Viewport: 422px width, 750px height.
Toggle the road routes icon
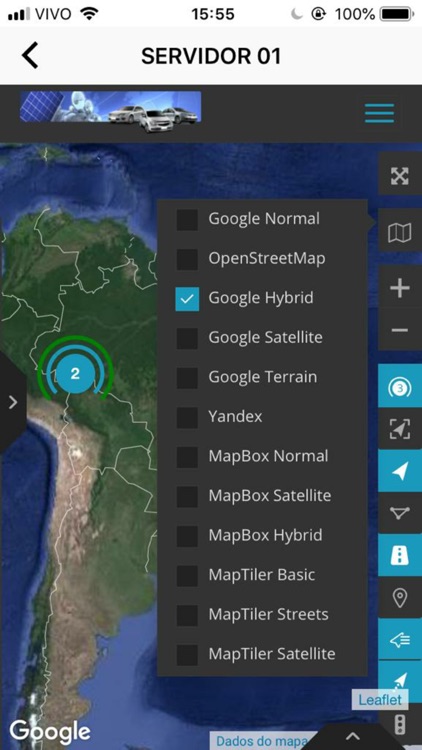click(x=400, y=556)
